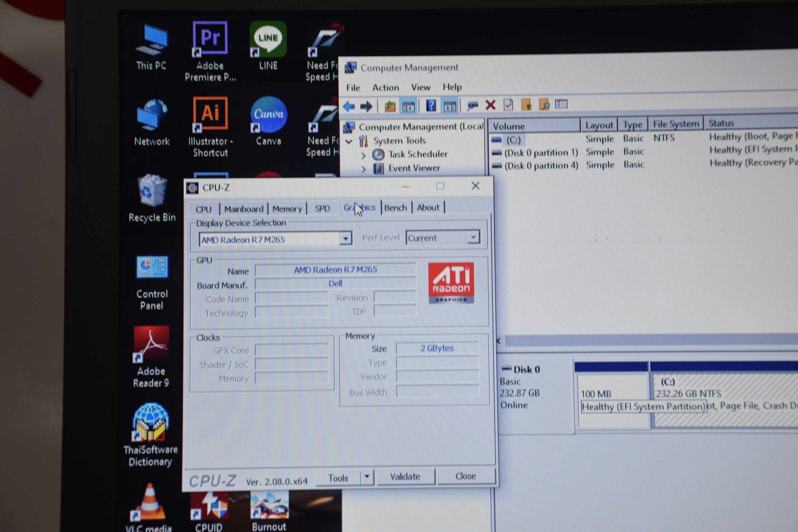Click the Close button at the bottom of CPU-Z
798x532 pixels.
tap(465, 476)
